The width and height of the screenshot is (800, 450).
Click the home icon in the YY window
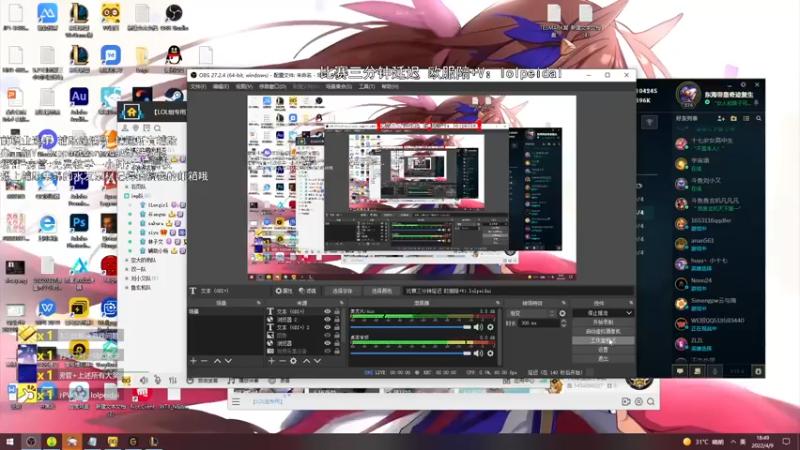132,112
